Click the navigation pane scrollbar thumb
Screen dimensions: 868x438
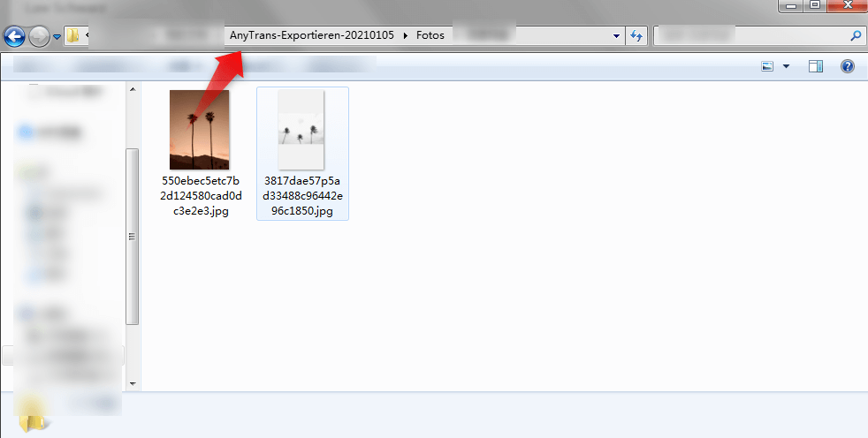coord(133,236)
